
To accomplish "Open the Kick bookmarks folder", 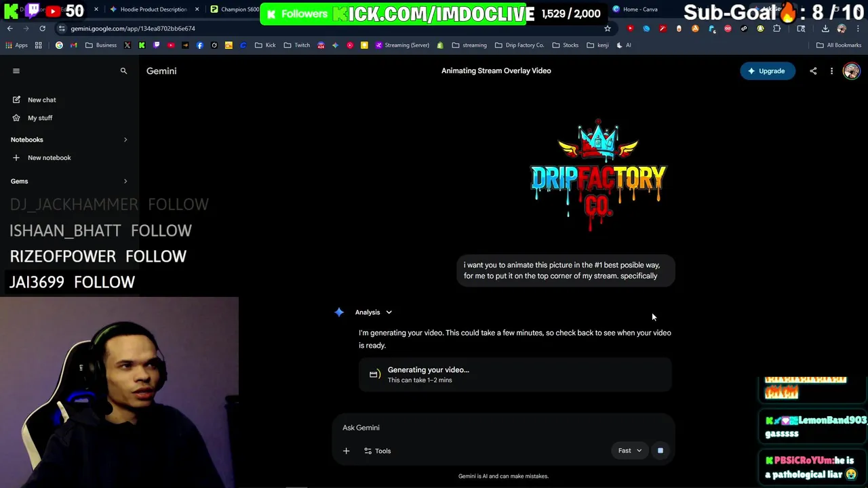I will coord(265,45).
